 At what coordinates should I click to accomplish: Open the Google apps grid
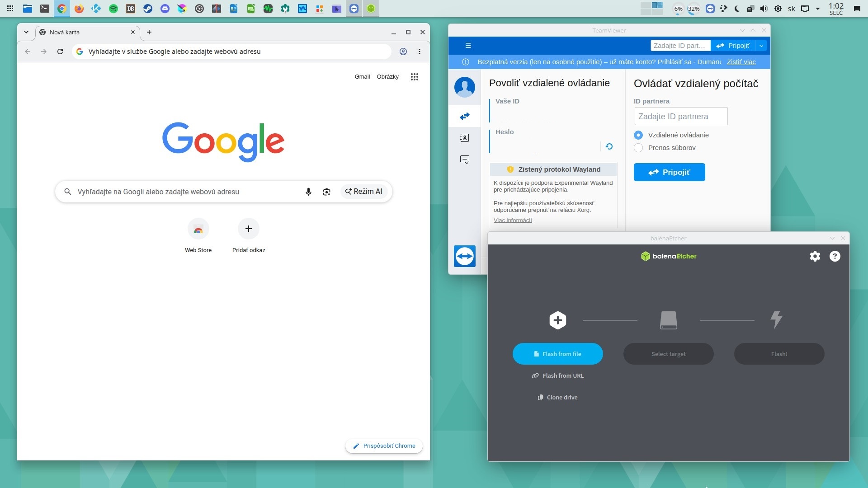click(414, 77)
